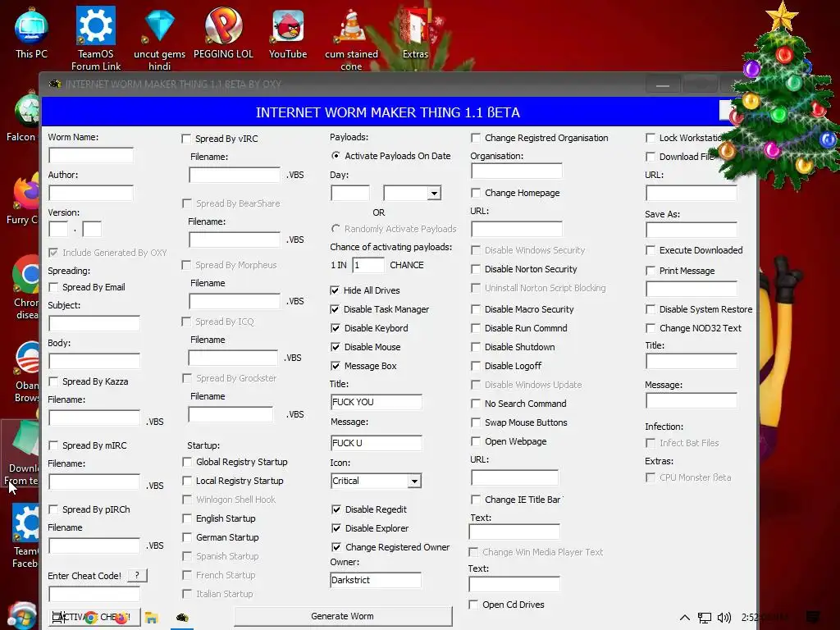Open the uncut gems hindi desktop icon
840x630 pixels.
tap(160, 38)
